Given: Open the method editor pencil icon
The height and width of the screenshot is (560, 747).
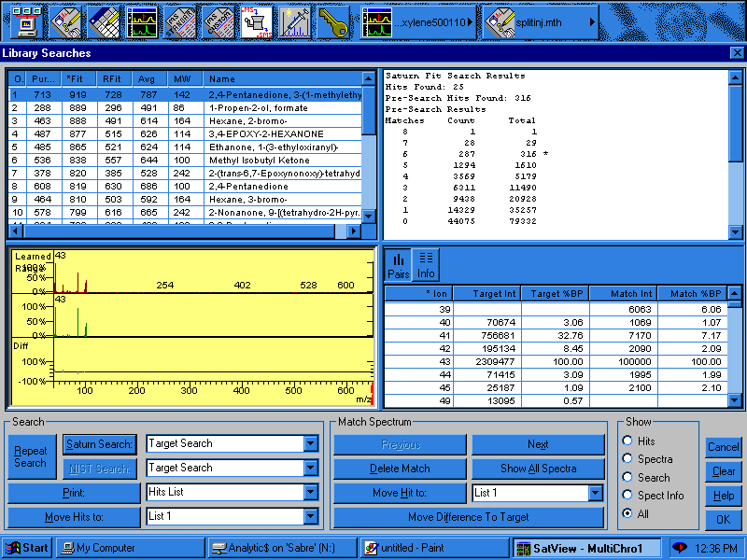Looking at the screenshot, I should point(65,22).
